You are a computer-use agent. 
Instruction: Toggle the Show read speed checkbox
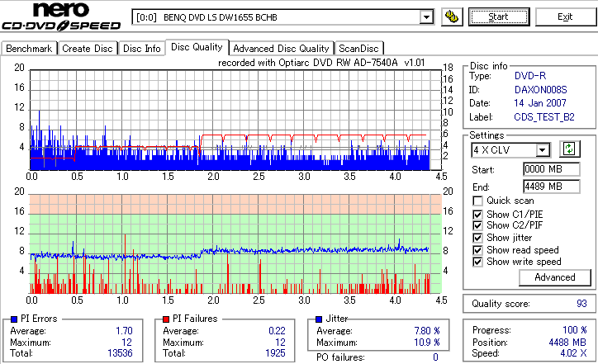[x=477, y=250]
